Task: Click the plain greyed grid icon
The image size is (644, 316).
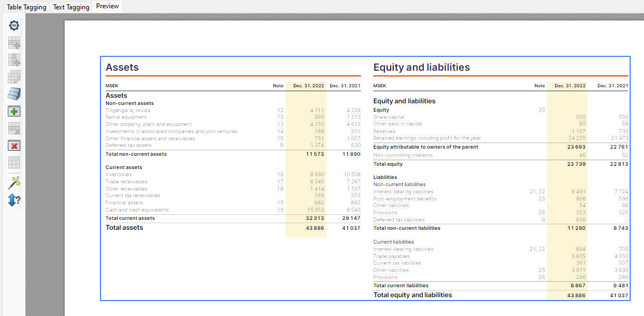Action: pyautogui.click(x=14, y=163)
